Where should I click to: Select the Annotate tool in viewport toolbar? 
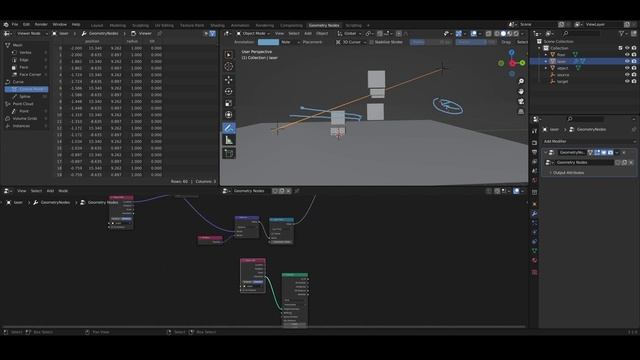(x=229, y=128)
